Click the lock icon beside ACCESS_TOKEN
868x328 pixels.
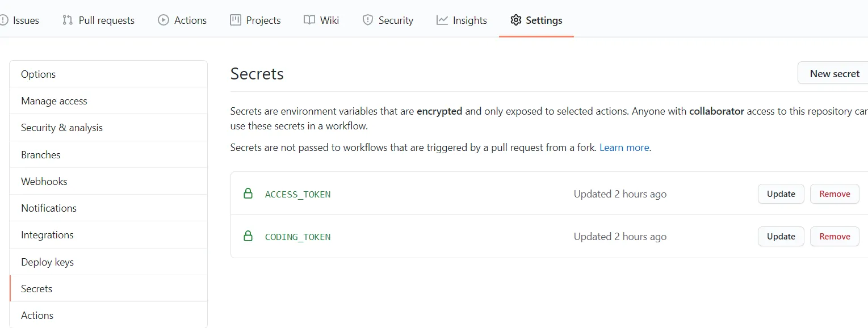coord(248,194)
